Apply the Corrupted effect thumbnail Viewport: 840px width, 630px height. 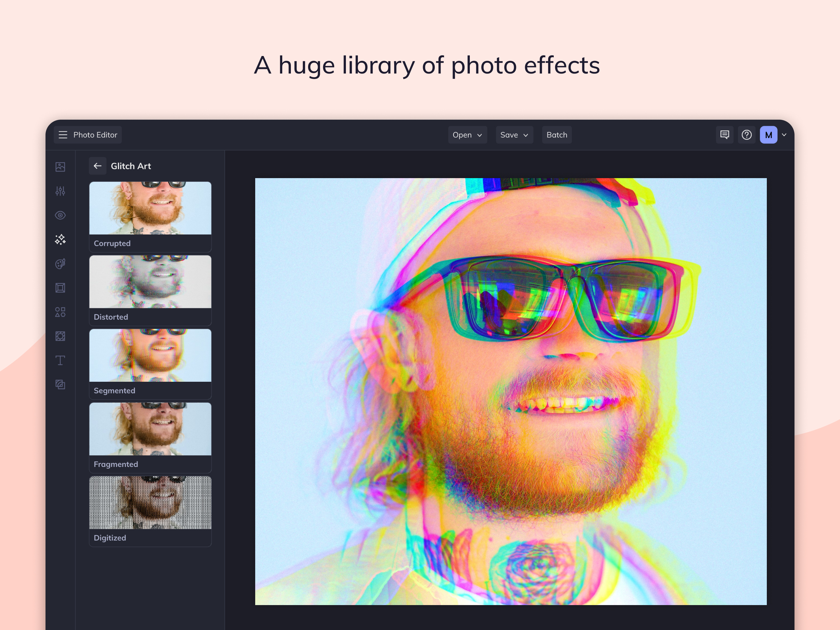click(150, 208)
